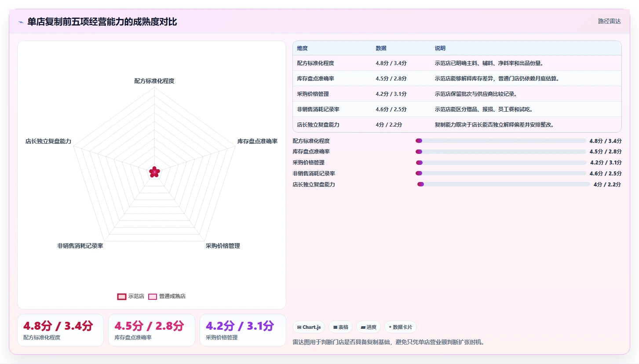The height and width of the screenshot is (364, 639).
Task: Click the 库存盘点准确率 radar axis label
Action: 257,141
